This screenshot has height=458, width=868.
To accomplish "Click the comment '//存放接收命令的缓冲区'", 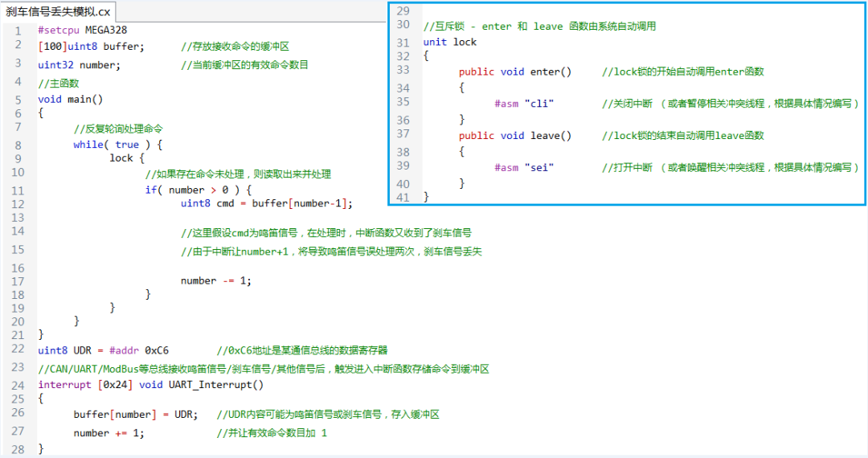I will [235, 47].
